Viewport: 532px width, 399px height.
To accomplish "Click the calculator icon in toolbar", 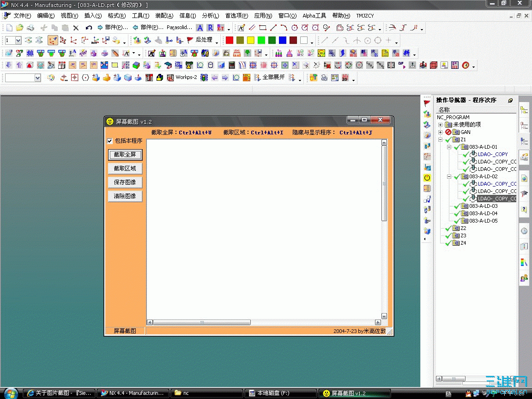I will (232, 65).
